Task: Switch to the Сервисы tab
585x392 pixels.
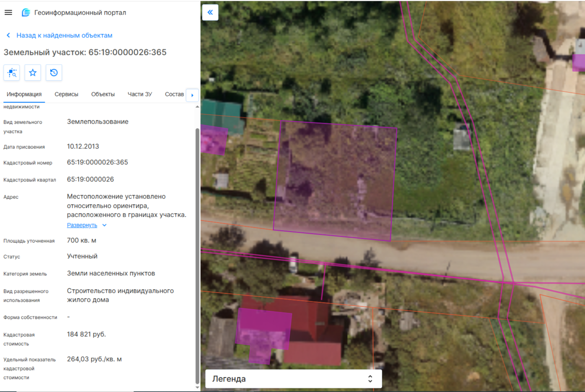Action: click(x=66, y=94)
